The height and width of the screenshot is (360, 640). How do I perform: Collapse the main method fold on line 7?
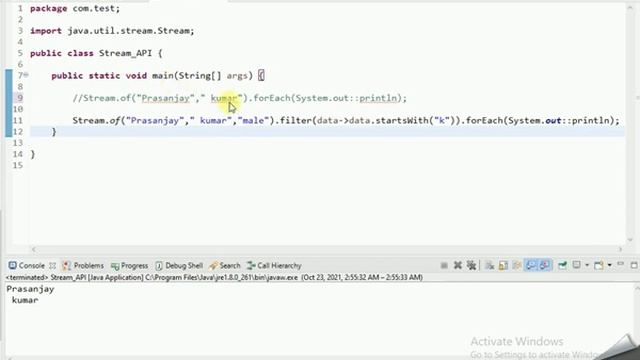pyautogui.click(x=26, y=75)
